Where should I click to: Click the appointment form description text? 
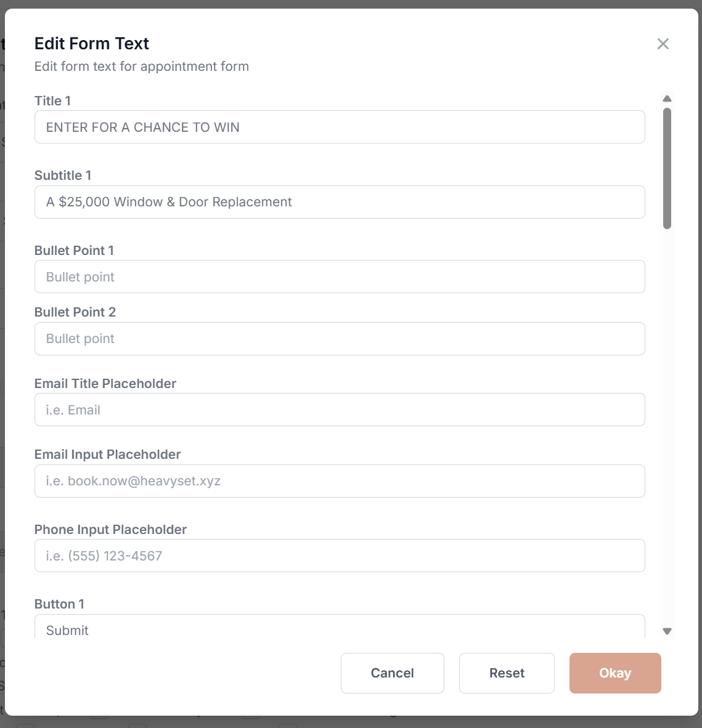pyautogui.click(x=141, y=66)
